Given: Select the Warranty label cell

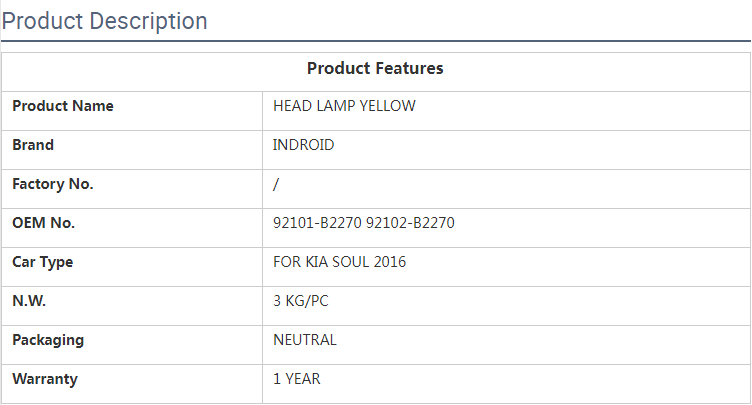Looking at the screenshot, I should 44,379.
